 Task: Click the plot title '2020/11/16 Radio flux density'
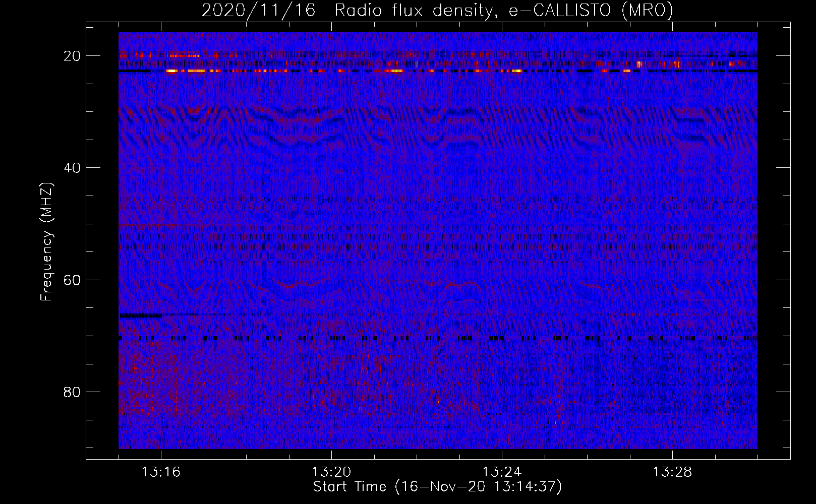point(437,10)
